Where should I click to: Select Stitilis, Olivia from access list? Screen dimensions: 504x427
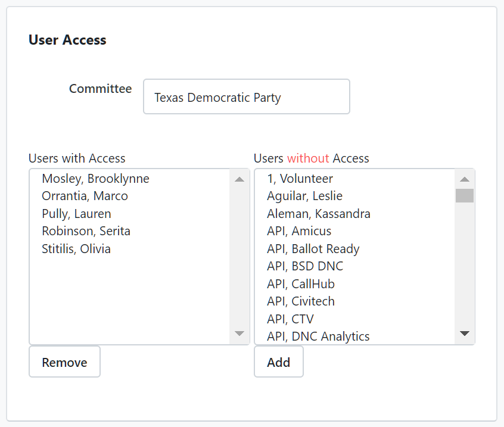pyautogui.click(x=76, y=249)
